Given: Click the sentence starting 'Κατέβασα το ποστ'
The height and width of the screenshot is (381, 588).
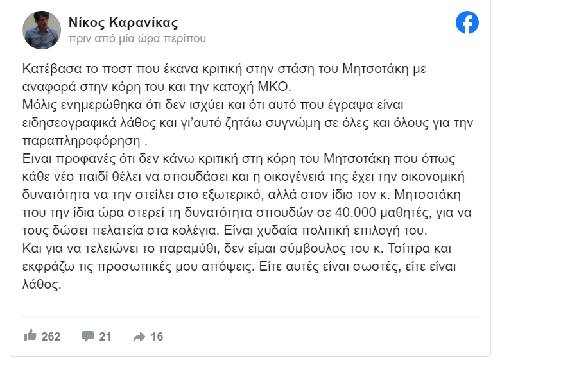Looking at the screenshot, I should (x=224, y=78).
